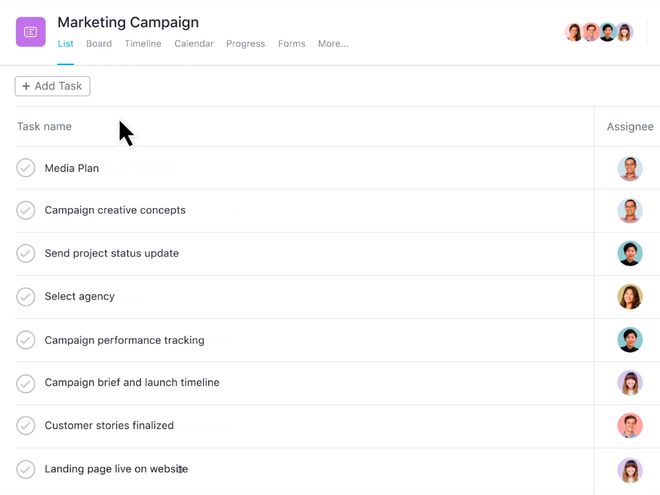Click assignee avatar on Send project status update
660x495 pixels.
click(630, 253)
